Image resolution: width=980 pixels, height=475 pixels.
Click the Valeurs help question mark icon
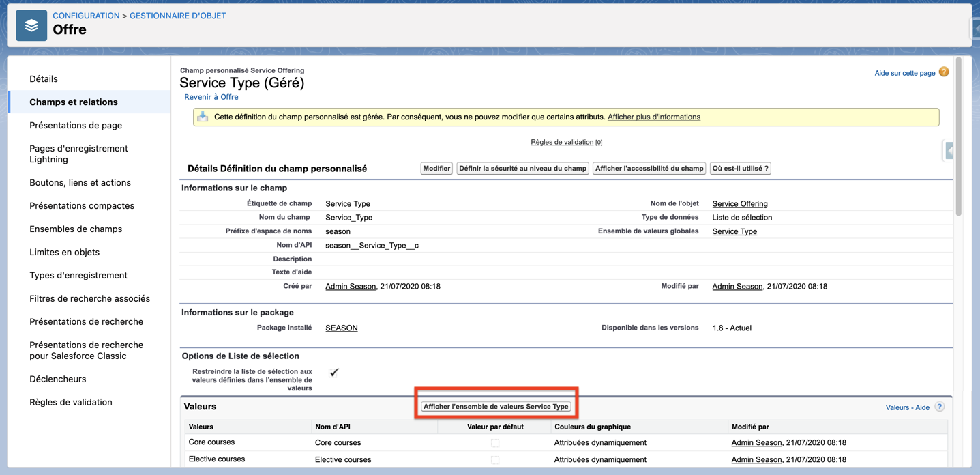point(940,407)
